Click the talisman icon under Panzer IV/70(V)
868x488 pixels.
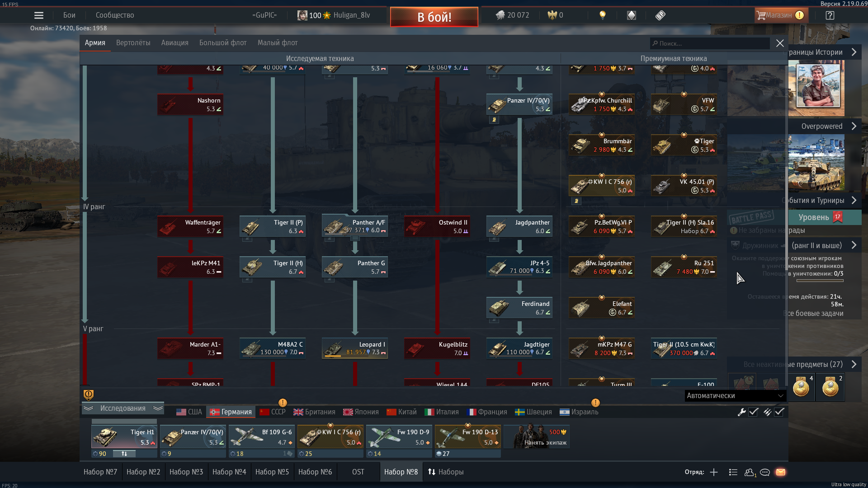coord(494,120)
